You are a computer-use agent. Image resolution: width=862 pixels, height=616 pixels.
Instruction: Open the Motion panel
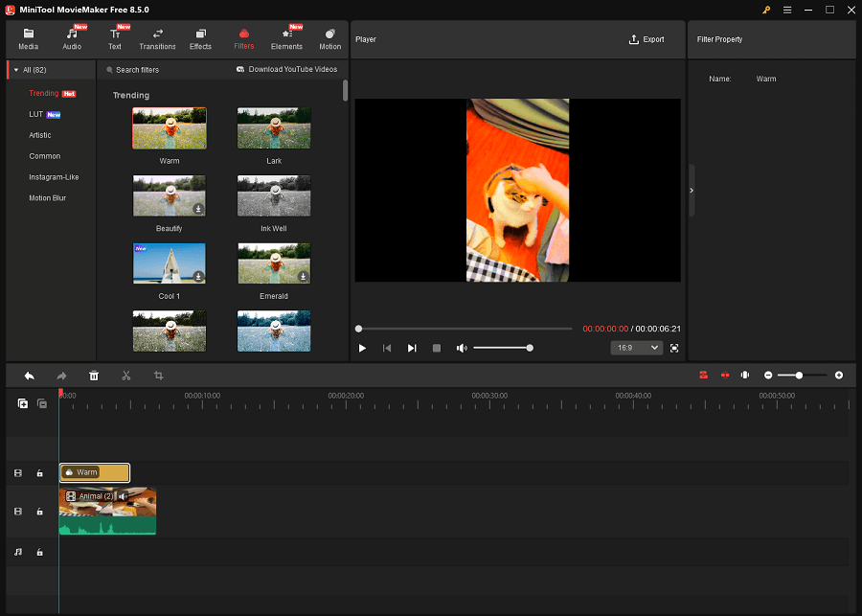click(x=329, y=38)
